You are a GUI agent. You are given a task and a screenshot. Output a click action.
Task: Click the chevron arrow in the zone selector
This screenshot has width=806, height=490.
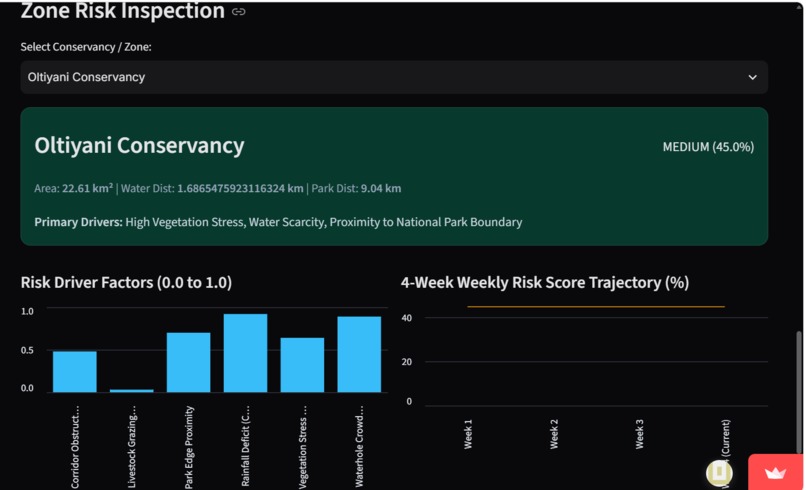click(x=753, y=78)
